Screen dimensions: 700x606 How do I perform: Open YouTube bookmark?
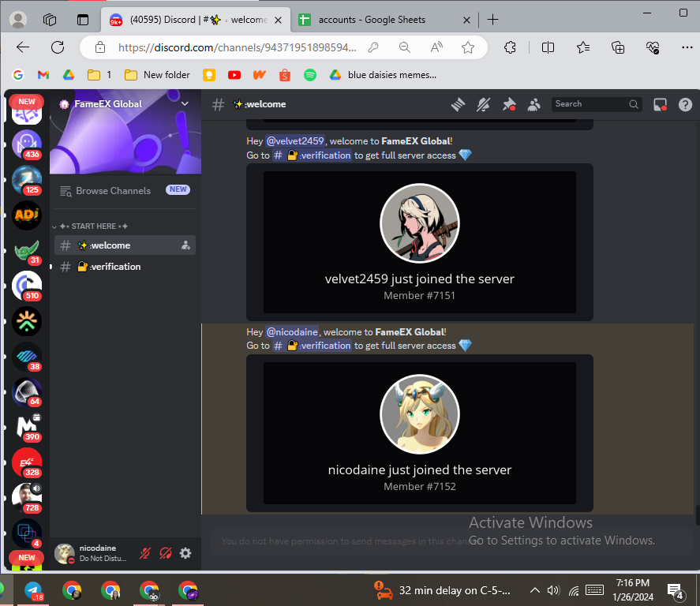[x=234, y=75]
